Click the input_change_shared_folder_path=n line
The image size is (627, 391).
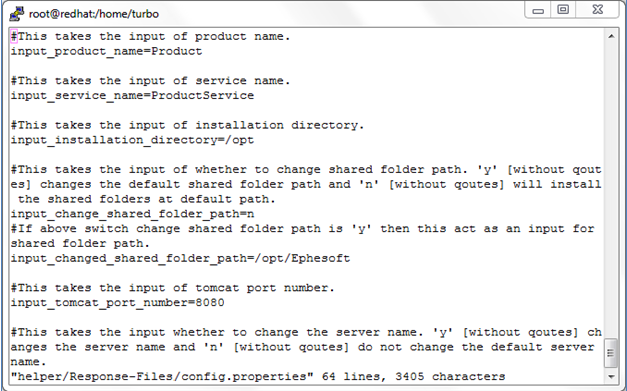[132, 214]
